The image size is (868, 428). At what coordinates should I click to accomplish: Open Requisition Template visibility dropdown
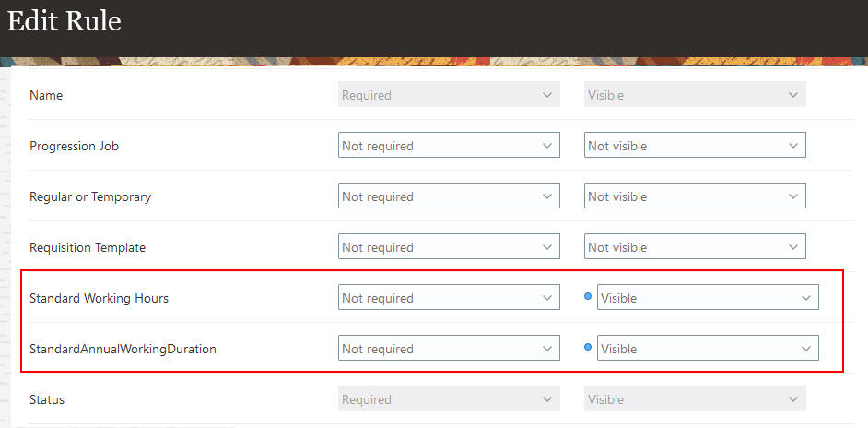(x=695, y=247)
